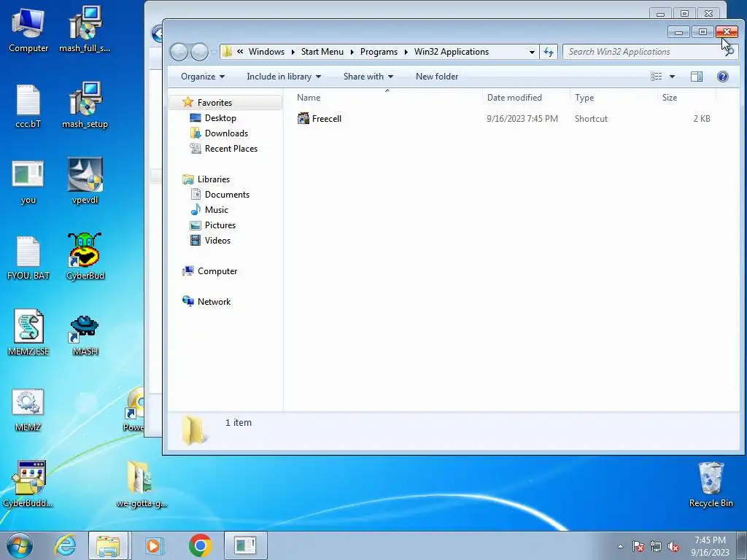Open the Include in library dropdown
This screenshot has height=560, width=747.
(284, 77)
